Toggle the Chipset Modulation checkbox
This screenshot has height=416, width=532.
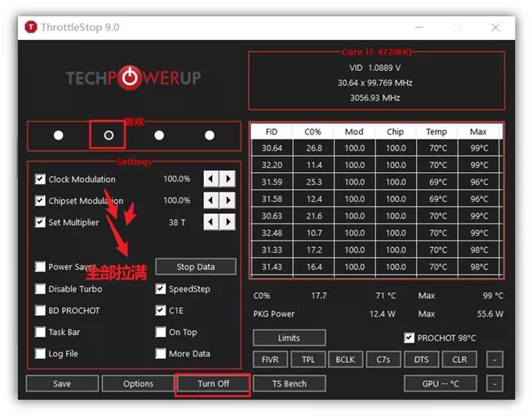coord(40,201)
